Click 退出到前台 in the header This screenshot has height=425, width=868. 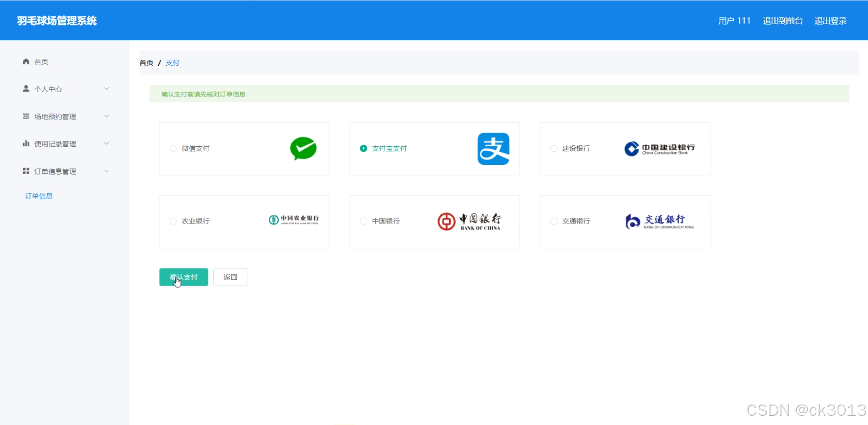[782, 21]
